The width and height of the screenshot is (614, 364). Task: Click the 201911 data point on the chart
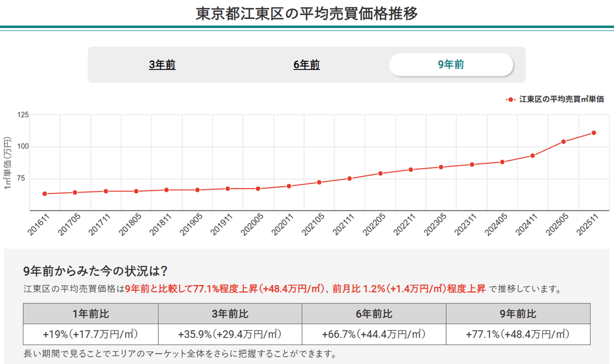pos(227,189)
